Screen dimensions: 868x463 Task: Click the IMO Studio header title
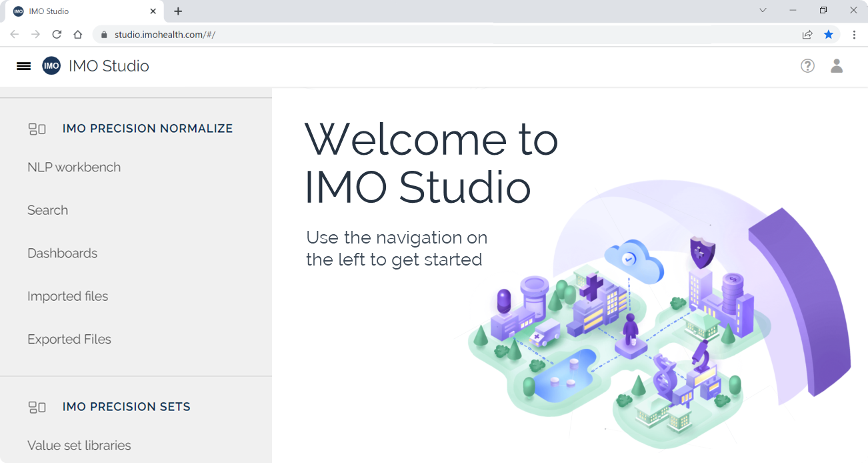tap(109, 66)
